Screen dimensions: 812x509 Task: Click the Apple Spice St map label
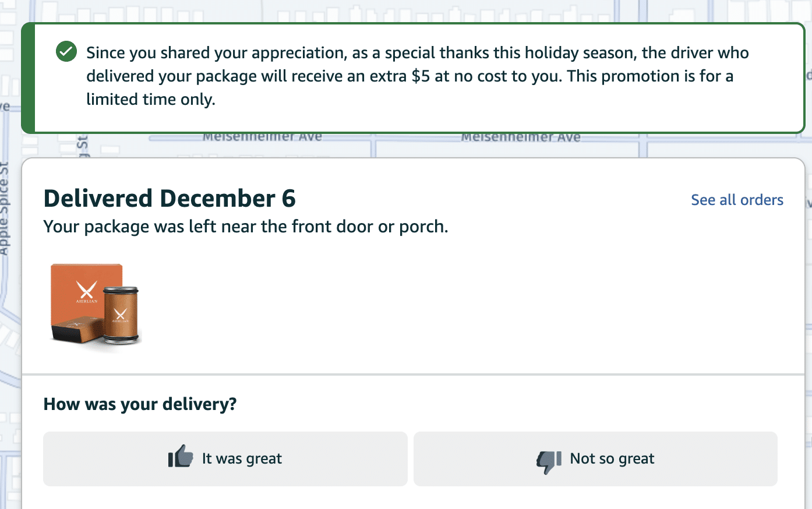tap(4, 210)
